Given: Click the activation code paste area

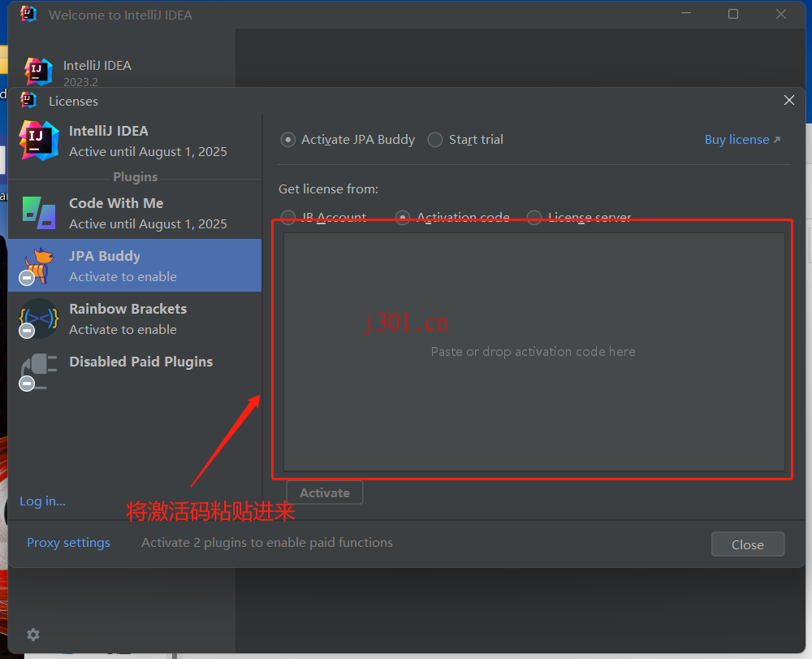Looking at the screenshot, I should (x=534, y=352).
